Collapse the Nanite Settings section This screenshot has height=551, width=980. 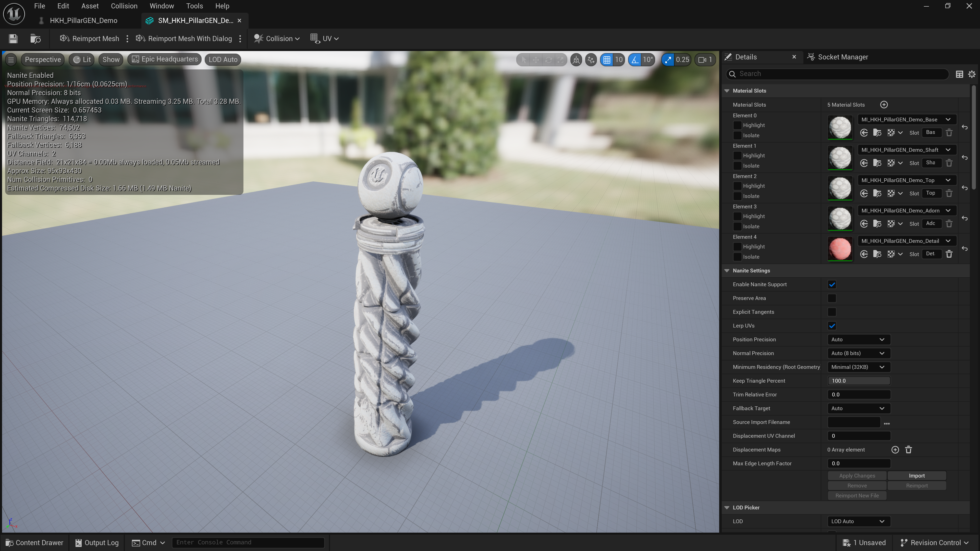click(x=727, y=270)
